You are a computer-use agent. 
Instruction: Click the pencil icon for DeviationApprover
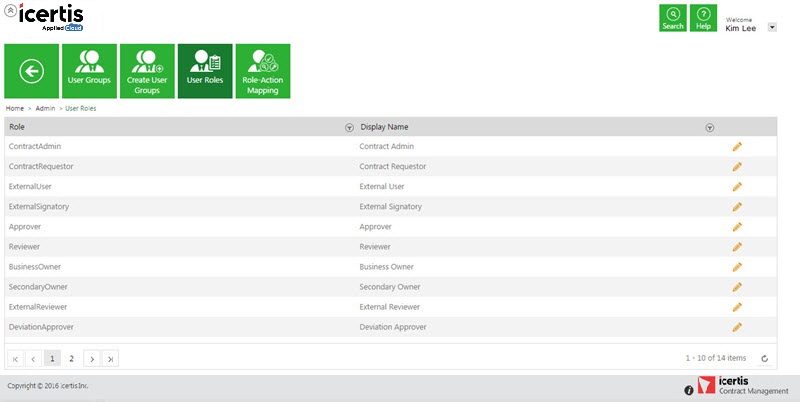coord(737,327)
